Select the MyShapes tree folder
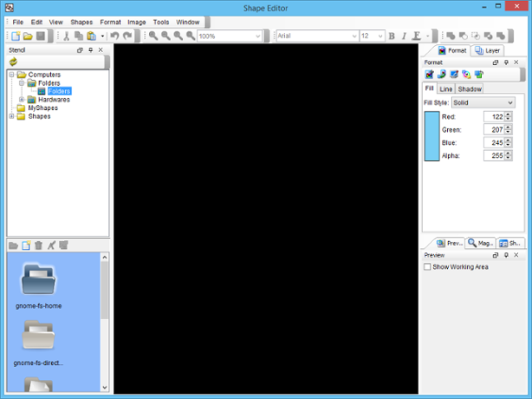The image size is (532, 399). 42,108
